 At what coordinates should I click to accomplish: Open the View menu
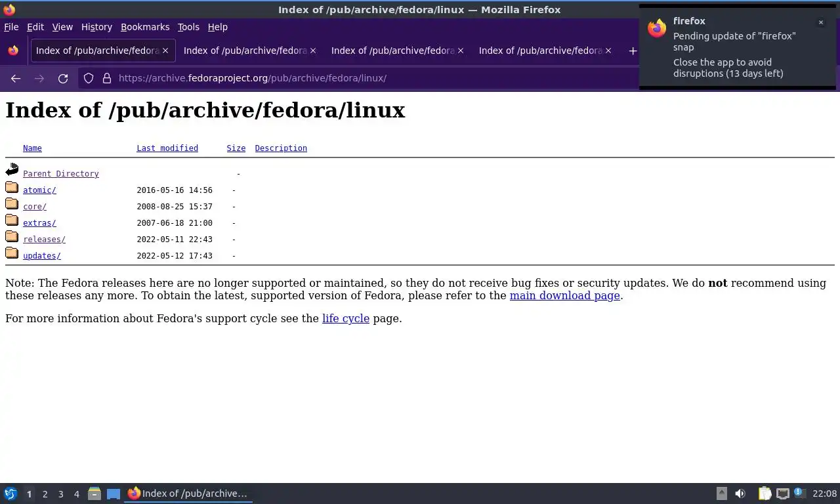62,27
